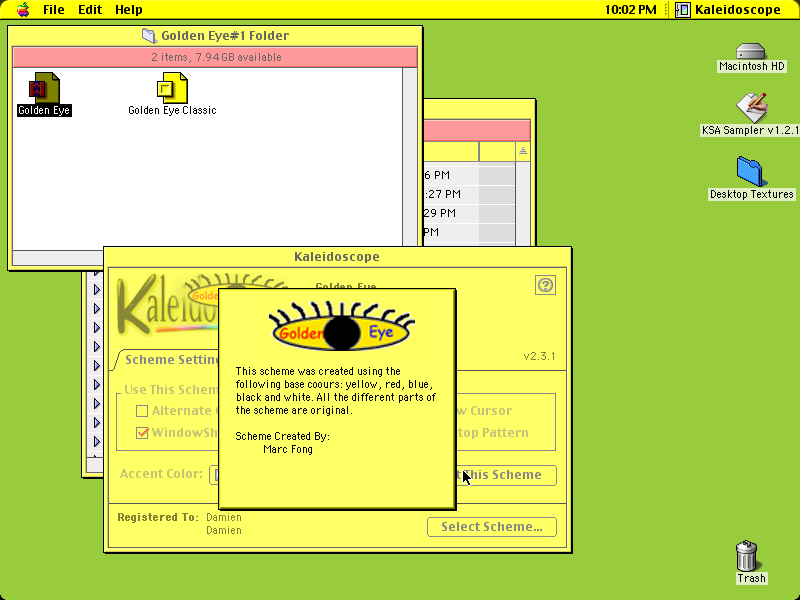Click the "2 items, 7.94 GB available" info text

click(x=216, y=57)
